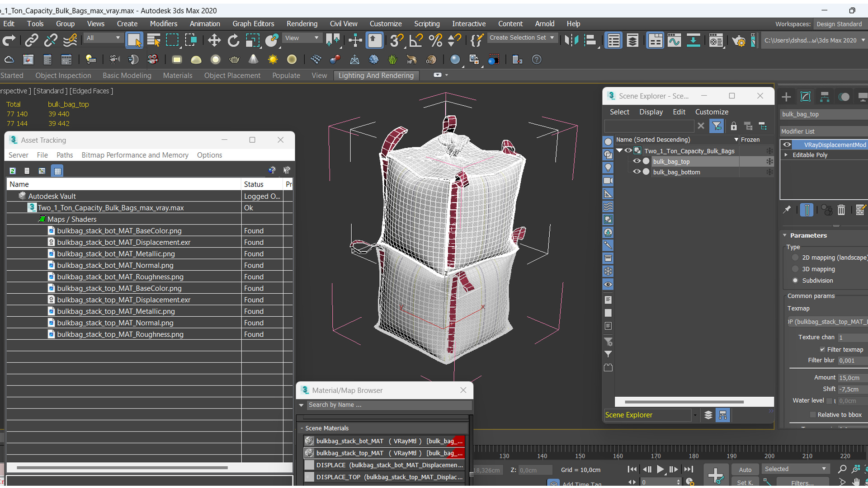The height and width of the screenshot is (488, 868).
Task: Open Select by Name tool
Action: pyautogui.click(x=154, y=41)
